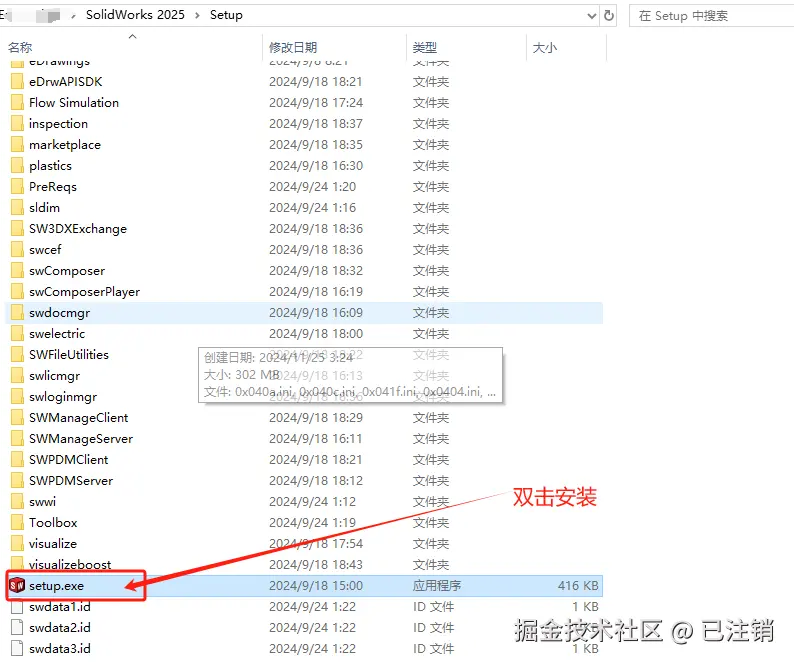Select the Toolbox folder icon
794x664 pixels.
[17, 523]
